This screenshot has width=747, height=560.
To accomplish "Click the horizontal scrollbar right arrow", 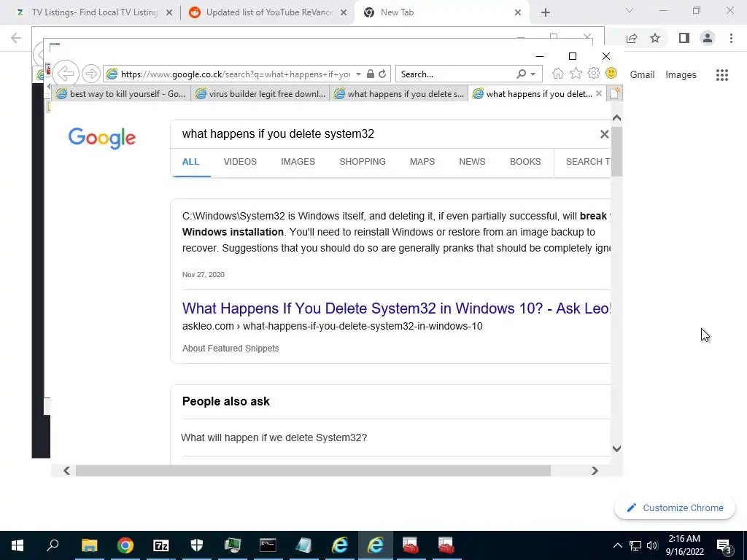I will [595, 470].
